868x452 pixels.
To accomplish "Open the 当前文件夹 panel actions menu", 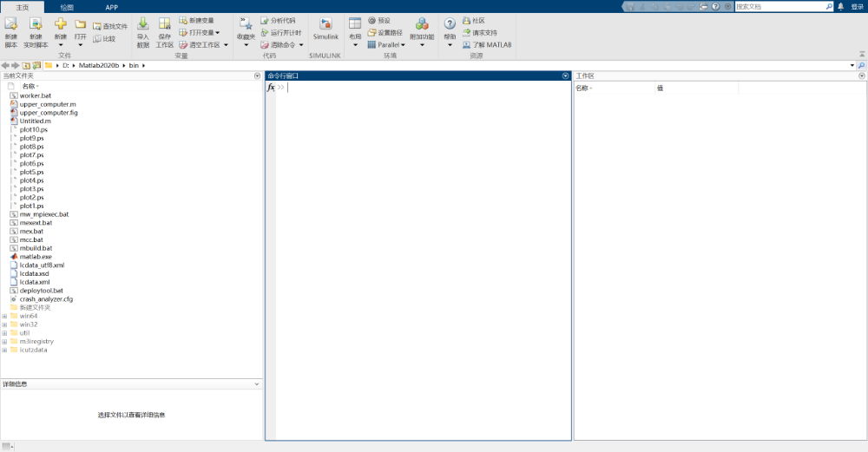I will (258, 75).
